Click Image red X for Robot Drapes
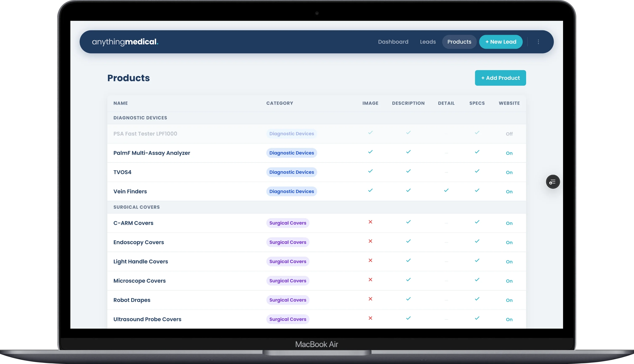 point(370,299)
